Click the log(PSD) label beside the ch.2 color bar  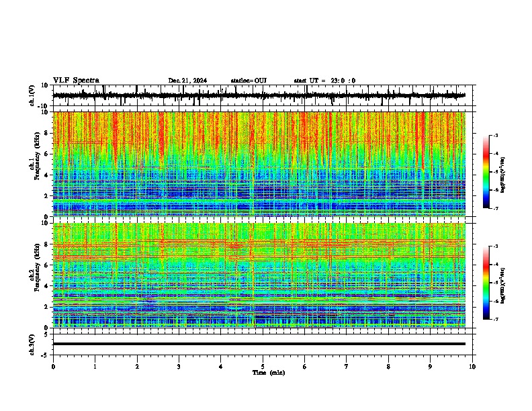502,285
